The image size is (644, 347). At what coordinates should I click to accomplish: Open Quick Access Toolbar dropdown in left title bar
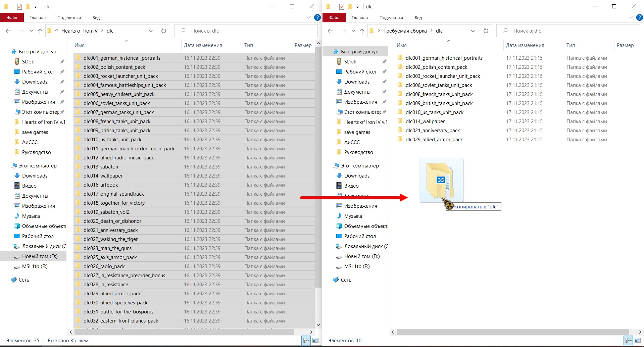pyautogui.click(x=35, y=7)
